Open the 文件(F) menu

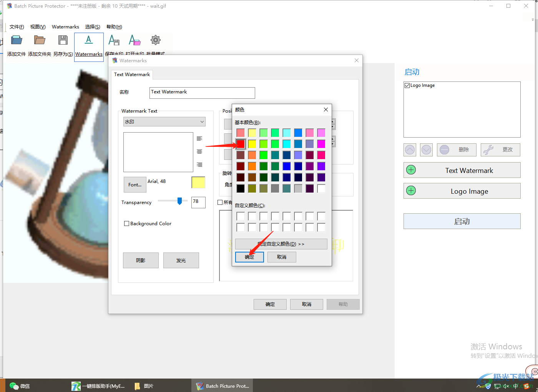pos(17,27)
